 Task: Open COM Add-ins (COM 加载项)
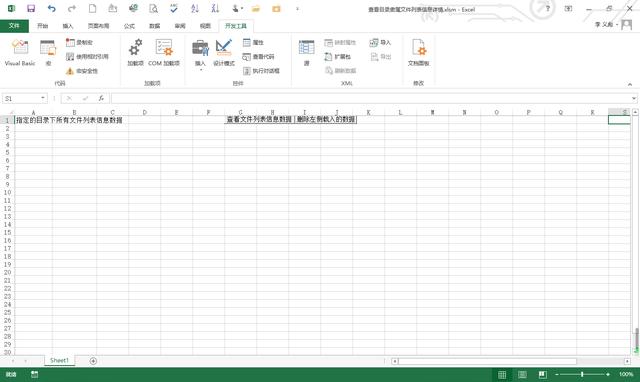tap(164, 52)
